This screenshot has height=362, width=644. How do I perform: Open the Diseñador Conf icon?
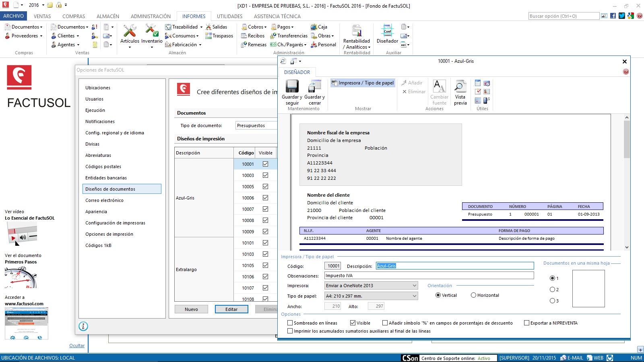[387, 31]
